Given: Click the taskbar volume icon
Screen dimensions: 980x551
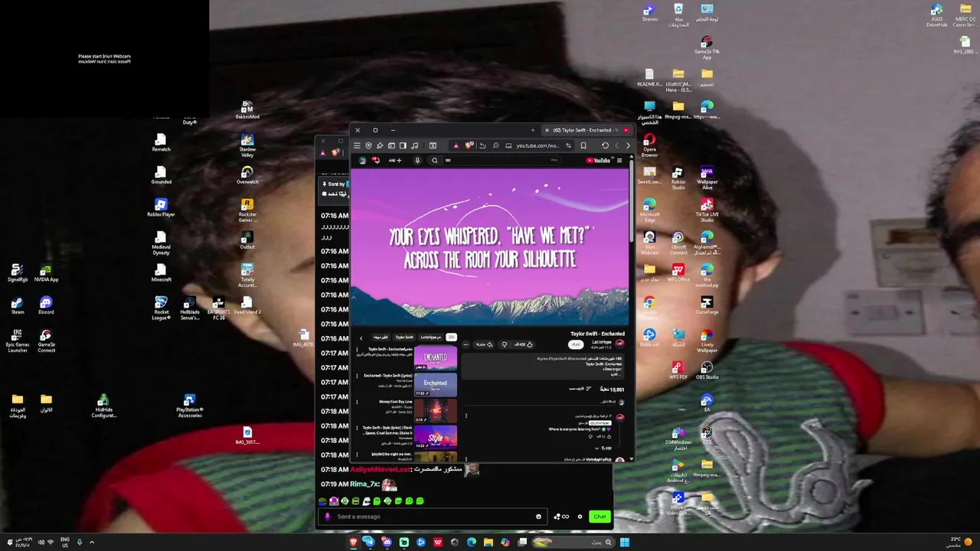Looking at the screenshot, I should tap(41, 543).
